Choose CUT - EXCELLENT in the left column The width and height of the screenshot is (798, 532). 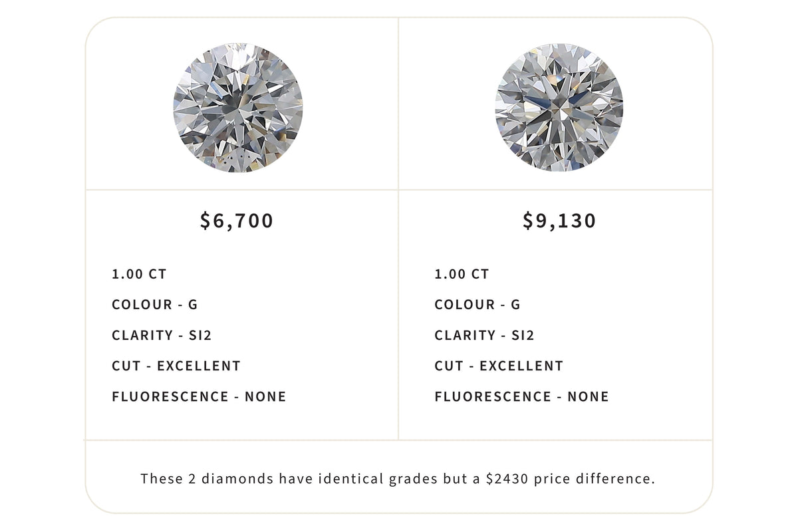coord(176,366)
